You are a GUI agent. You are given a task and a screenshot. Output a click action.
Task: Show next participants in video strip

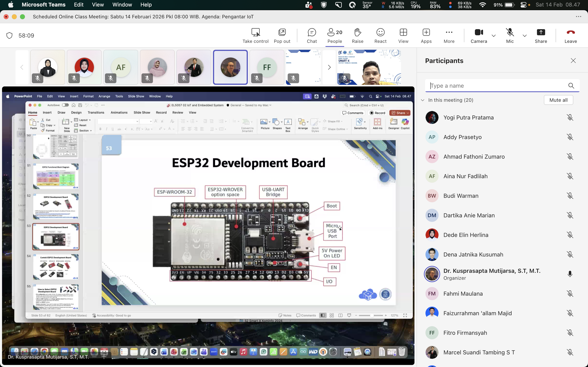click(329, 67)
